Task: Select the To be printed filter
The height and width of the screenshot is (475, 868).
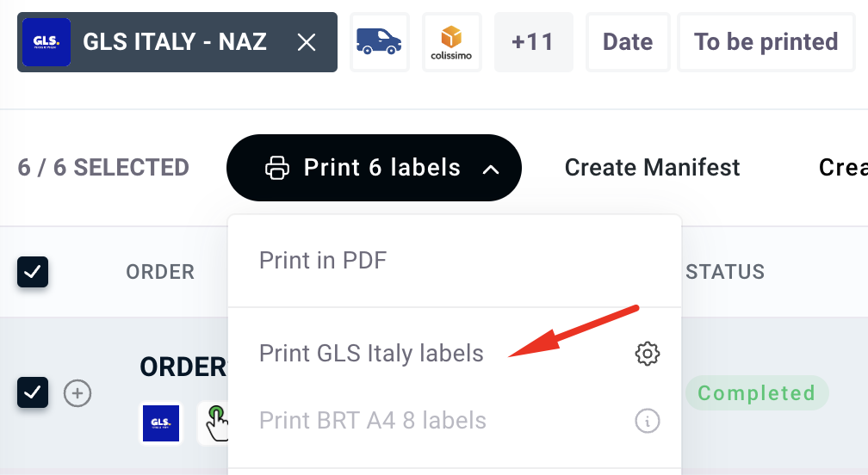Action: [766, 42]
